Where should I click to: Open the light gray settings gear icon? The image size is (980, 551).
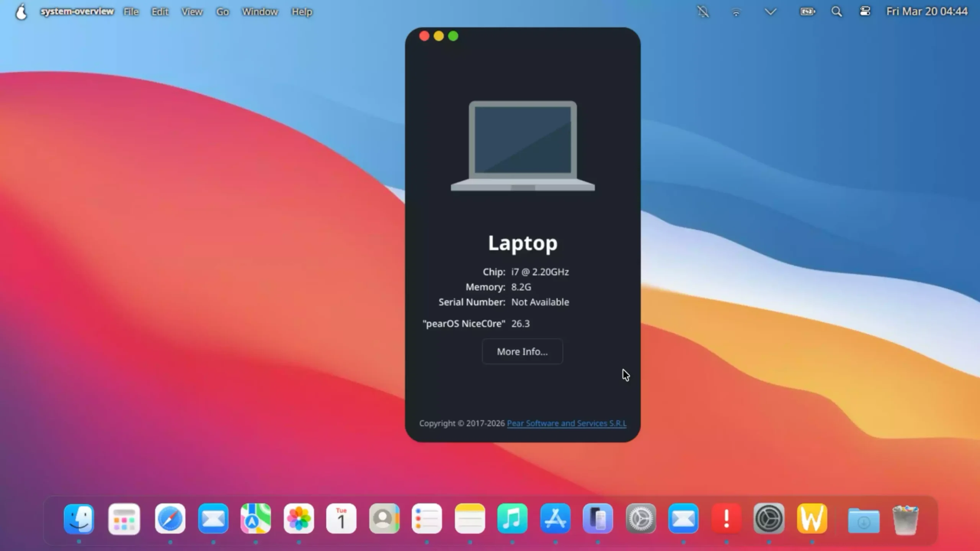641,519
